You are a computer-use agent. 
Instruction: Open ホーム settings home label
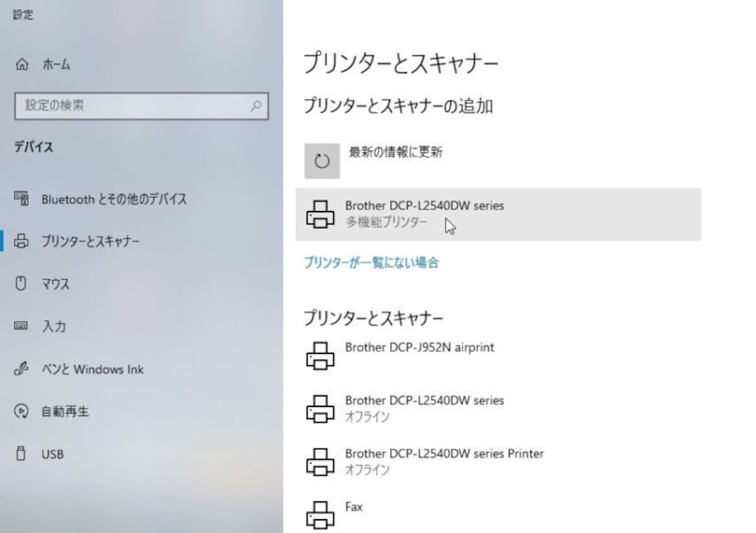56,64
